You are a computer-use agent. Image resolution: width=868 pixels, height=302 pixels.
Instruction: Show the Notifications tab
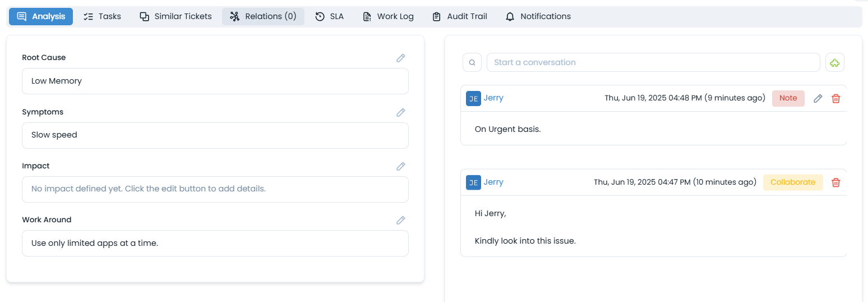tap(538, 16)
